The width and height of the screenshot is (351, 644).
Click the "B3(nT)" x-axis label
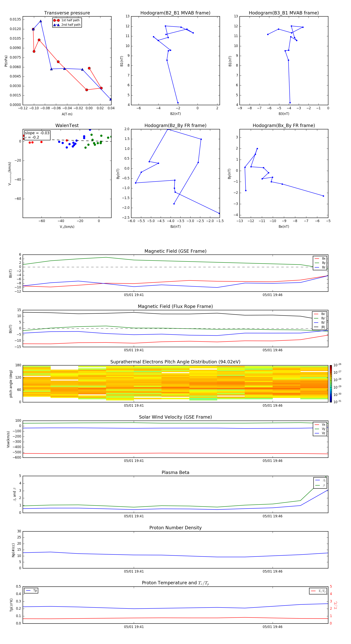pos(284,114)
